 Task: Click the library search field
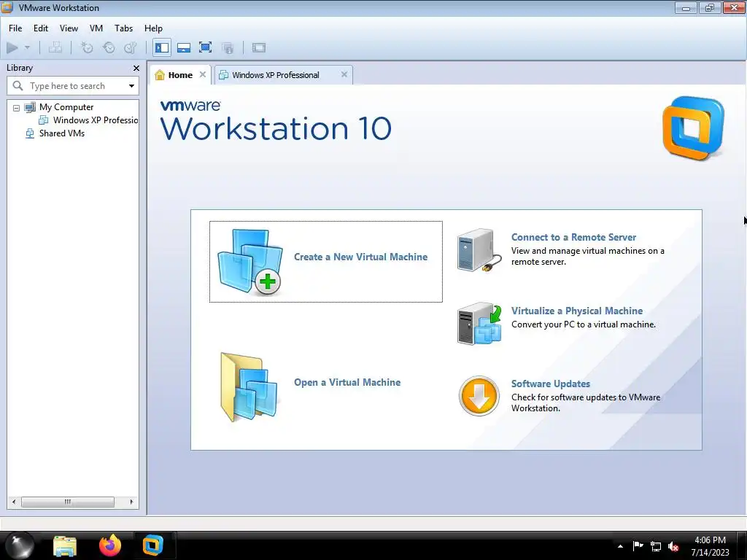(72, 86)
